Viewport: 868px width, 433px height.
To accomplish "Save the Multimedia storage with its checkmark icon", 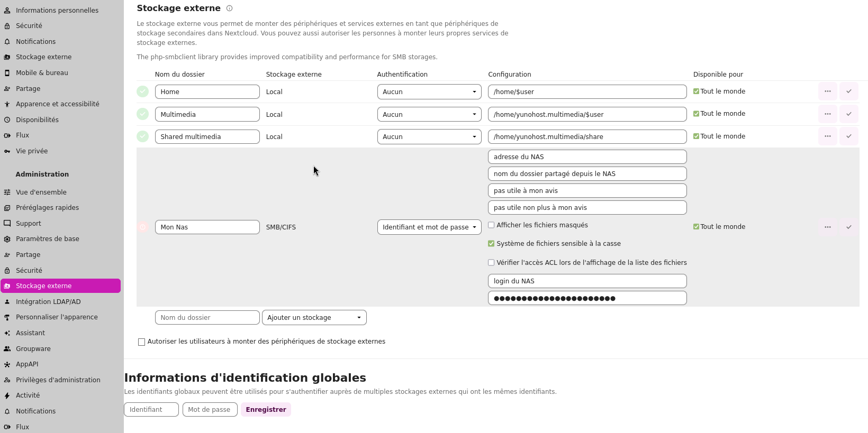I will click(848, 114).
